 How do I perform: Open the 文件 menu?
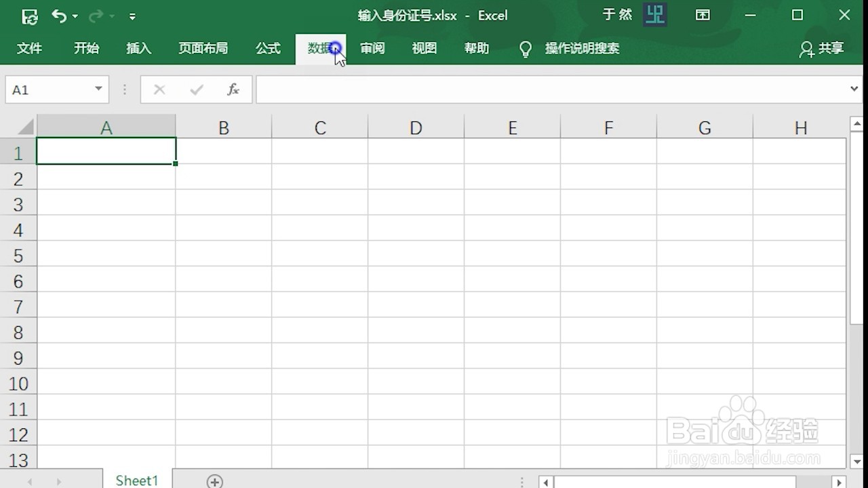[x=29, y=48]
